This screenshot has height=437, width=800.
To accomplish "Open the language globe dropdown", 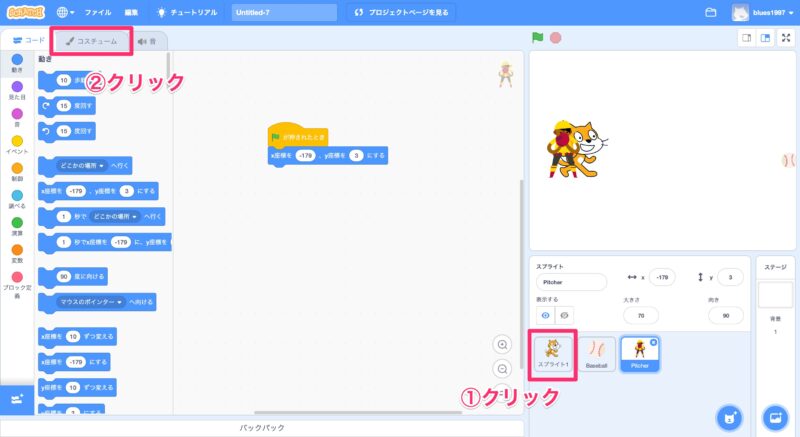I will pyautogui.click(x=66, y=13).
